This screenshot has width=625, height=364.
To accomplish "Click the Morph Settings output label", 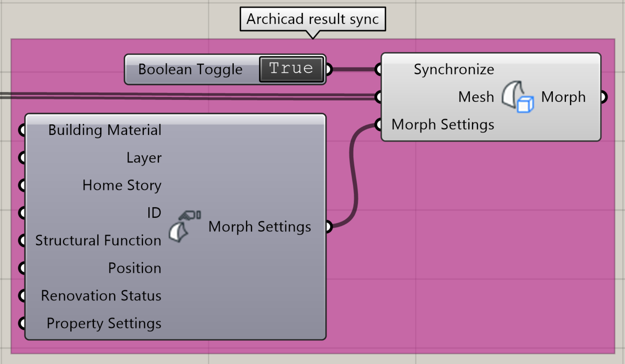I will pos(259,227).
